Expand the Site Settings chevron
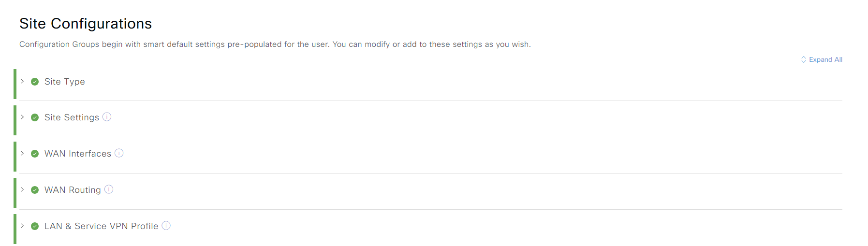 22,117
